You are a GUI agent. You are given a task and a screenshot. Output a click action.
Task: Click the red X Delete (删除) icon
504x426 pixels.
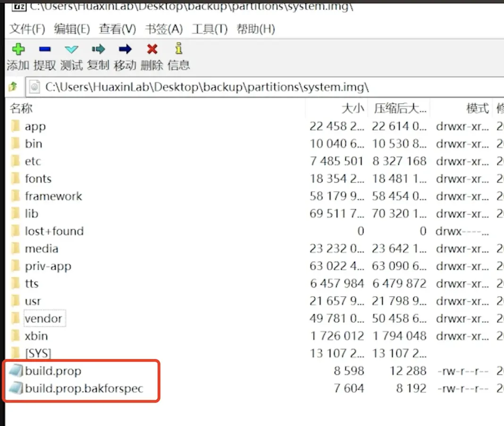[x=152, y=49]
